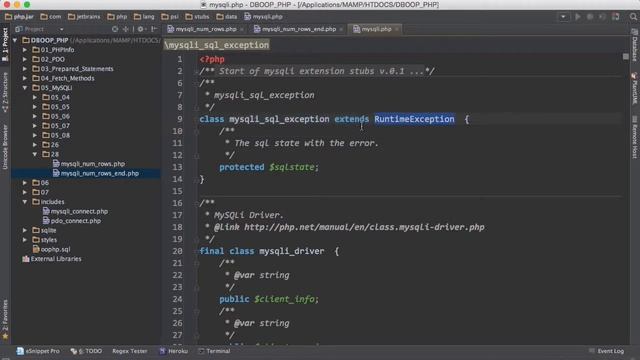This screenshot has height=360, width=640.
Task: Click the RuntimeException class name
Action: tap(414, 119)
